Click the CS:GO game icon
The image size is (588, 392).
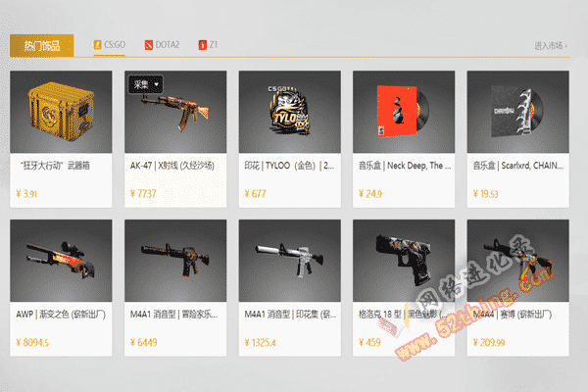click(97, 45)
